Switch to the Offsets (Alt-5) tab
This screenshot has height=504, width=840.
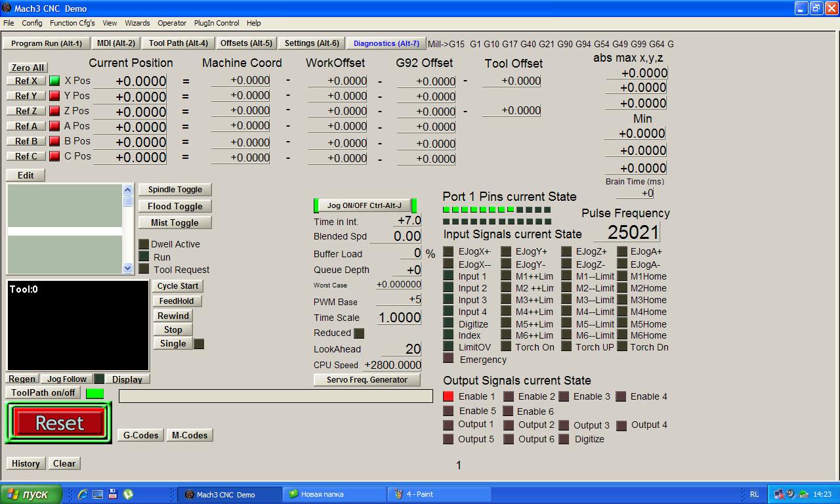coord(246,43)
